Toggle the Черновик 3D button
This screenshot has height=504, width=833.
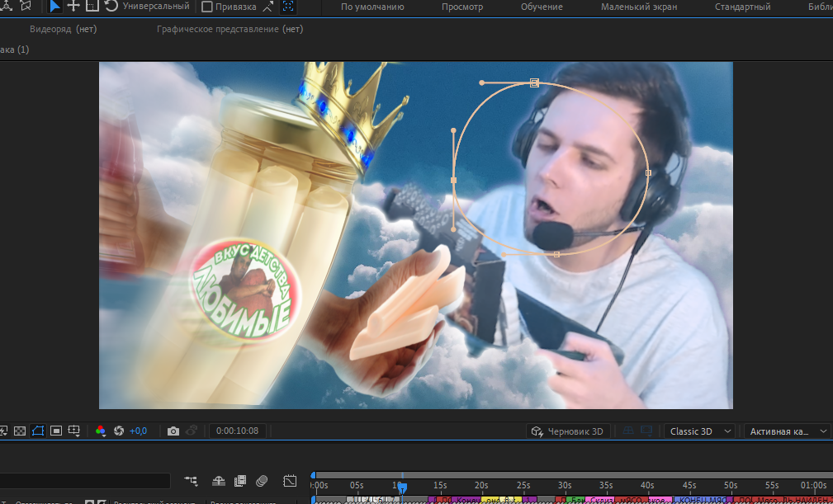[568, 431]
